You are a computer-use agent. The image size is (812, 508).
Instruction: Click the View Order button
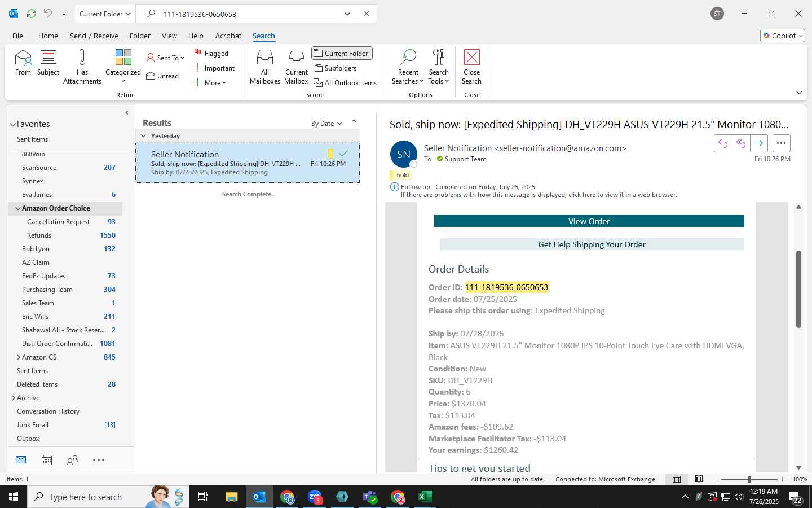[x=589, y=221]
